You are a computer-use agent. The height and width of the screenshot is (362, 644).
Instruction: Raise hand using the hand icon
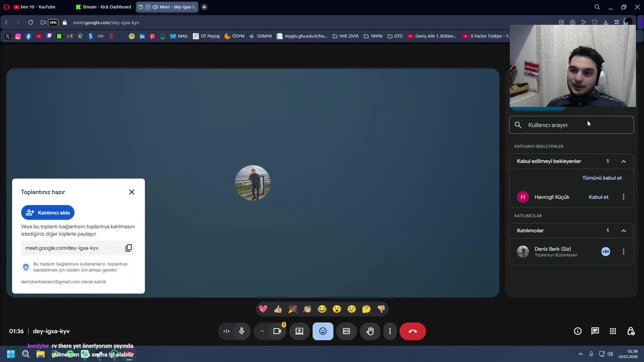370,331
